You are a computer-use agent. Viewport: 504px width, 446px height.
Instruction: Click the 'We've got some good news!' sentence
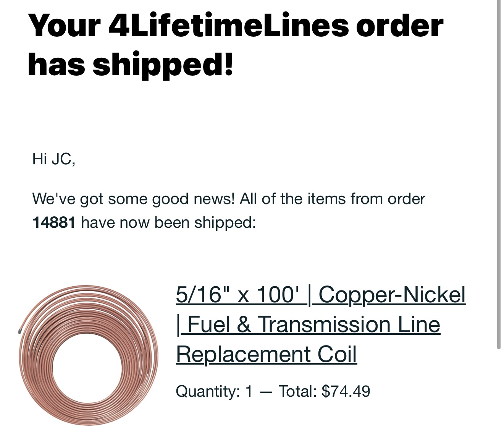pyautogui.click(x=134, y=199)
